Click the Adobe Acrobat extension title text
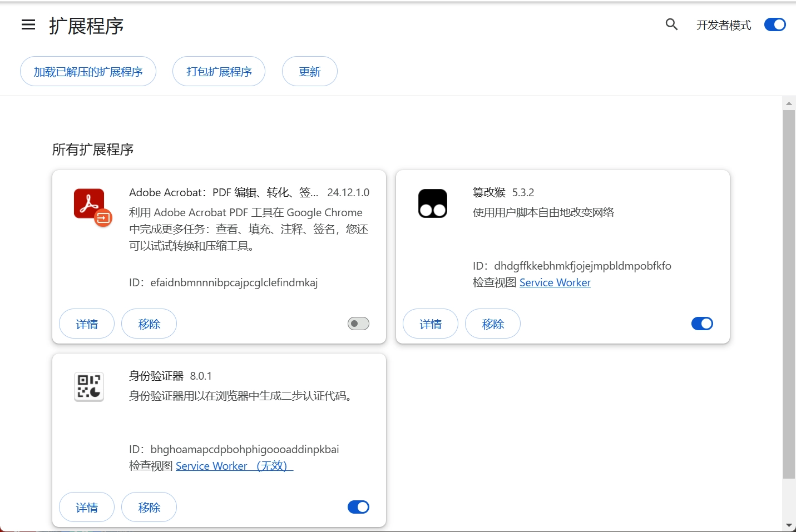 click(224, 192)
